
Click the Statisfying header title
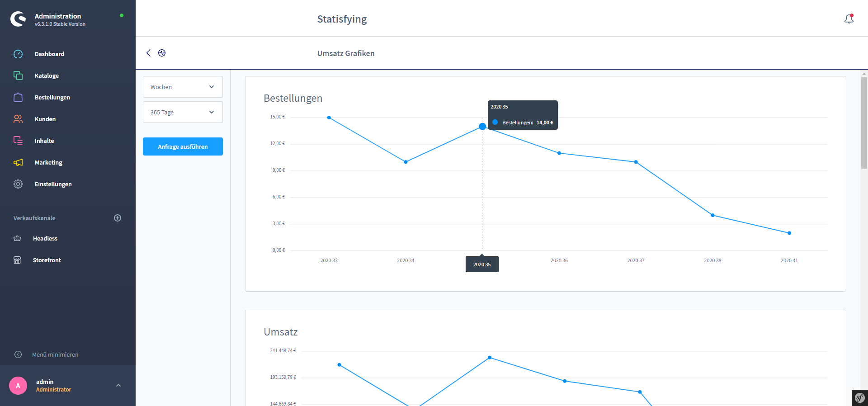342,19
